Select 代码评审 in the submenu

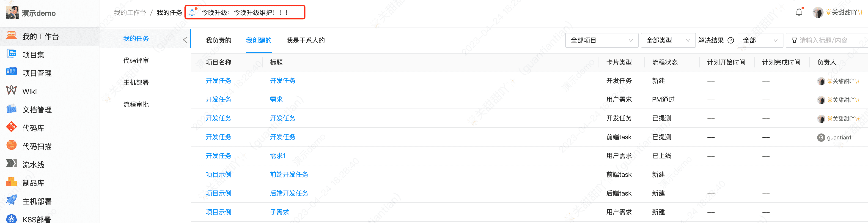pos(136,61)
